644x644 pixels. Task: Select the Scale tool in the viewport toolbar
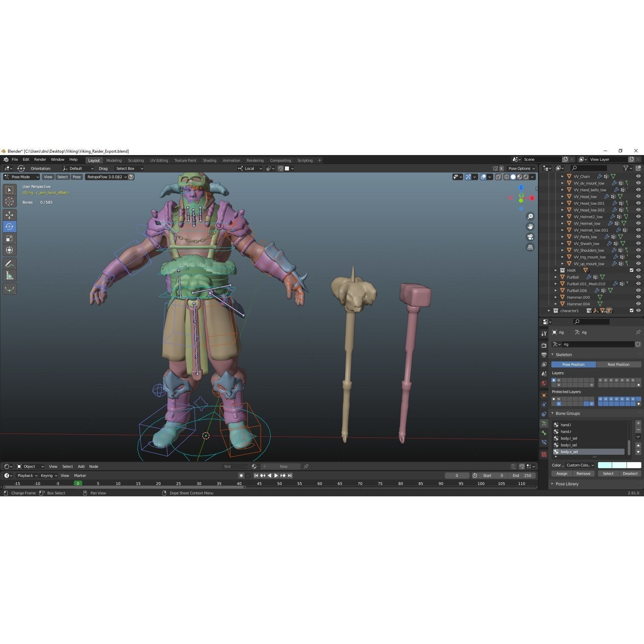coord(9,238)
